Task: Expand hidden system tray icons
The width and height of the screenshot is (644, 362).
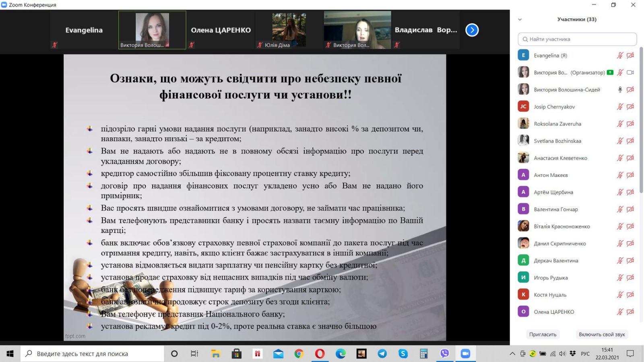Action: click(x=512, y=354)
